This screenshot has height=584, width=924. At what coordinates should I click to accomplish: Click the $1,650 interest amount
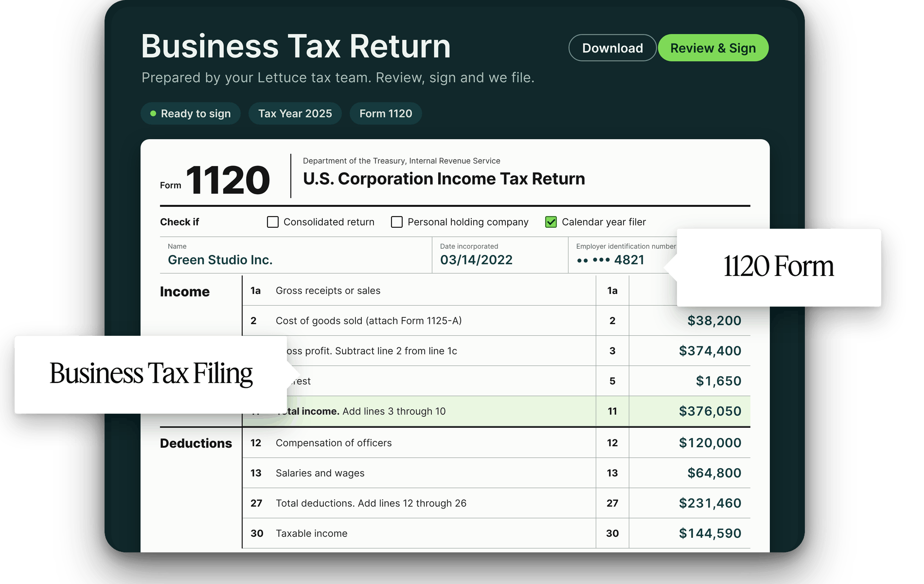tap(718, 381)
